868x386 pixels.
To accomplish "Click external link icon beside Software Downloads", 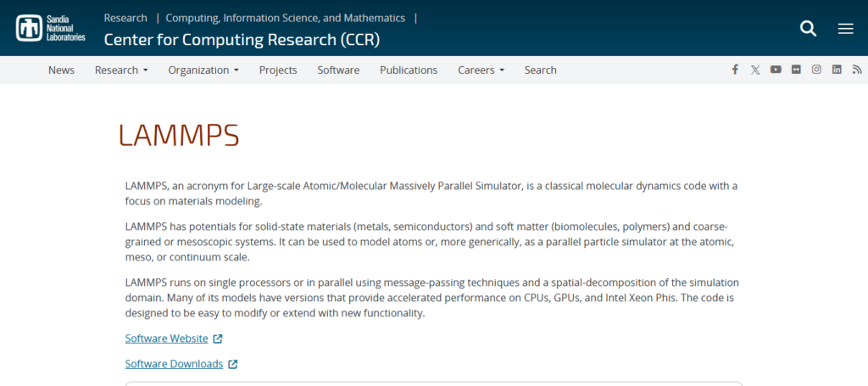I will point(233,365).
